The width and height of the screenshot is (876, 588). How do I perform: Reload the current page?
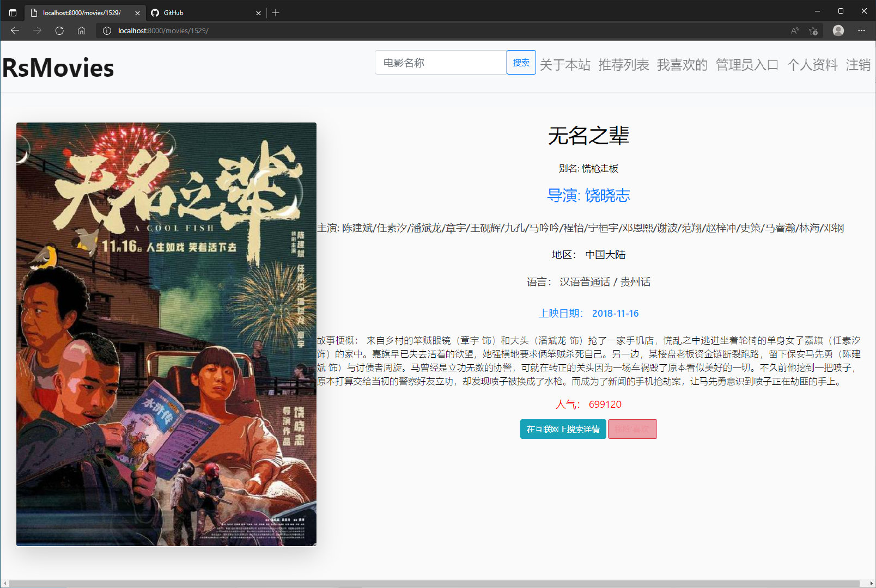(59, 30)
